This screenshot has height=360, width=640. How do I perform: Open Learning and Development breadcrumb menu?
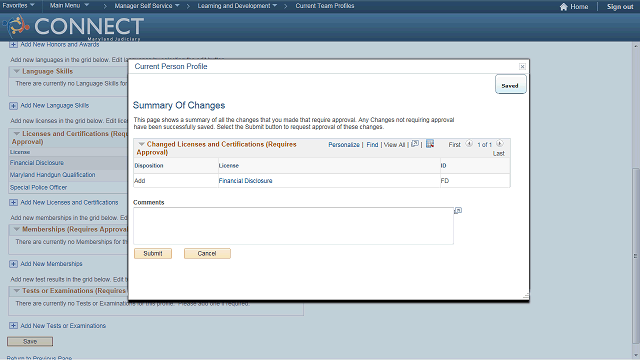coord(237,6)
